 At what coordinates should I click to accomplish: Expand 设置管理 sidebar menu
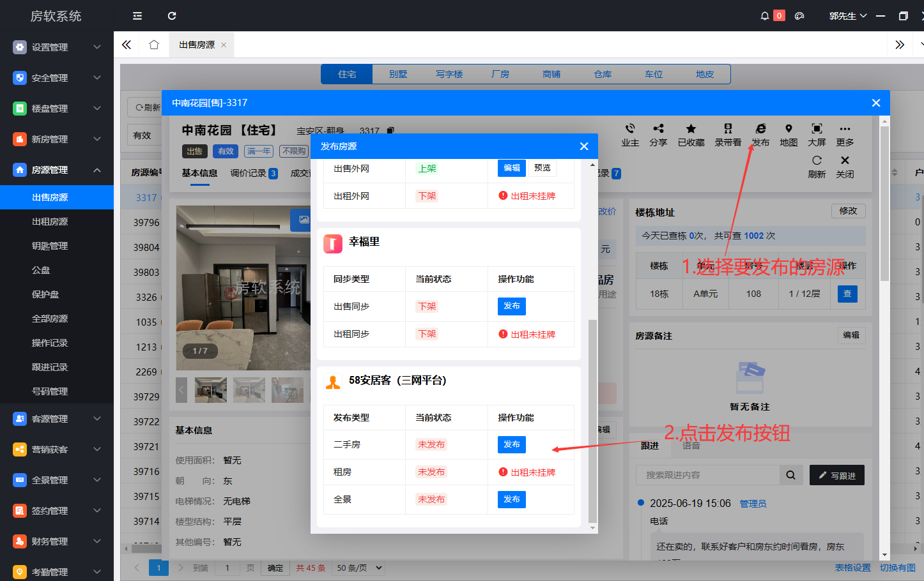57,47
